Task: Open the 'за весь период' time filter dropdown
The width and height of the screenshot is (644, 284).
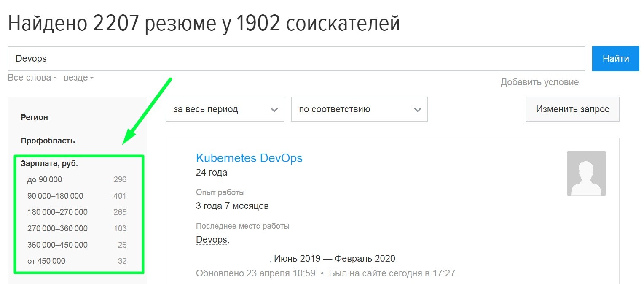Action: coord(224,109)
